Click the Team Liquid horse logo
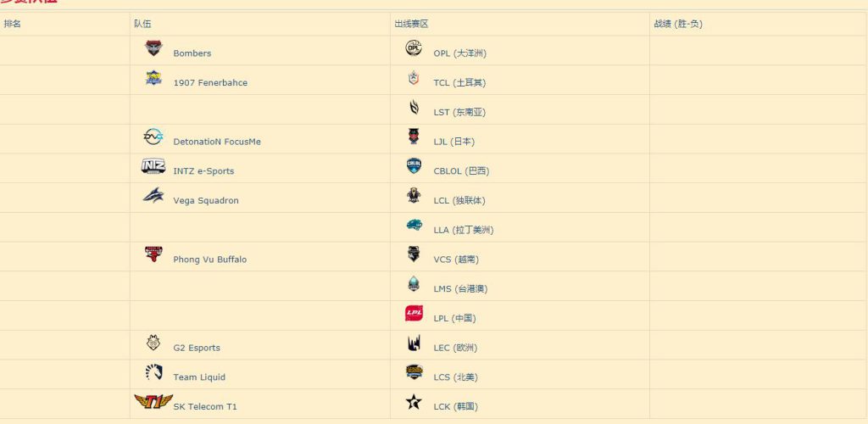Viewport: 868px width, 424px height. 153,372
